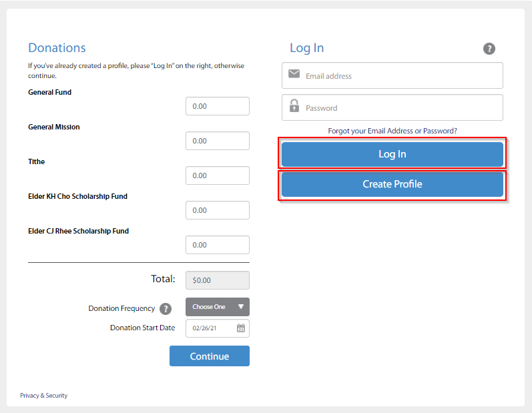Open the Privacy & Security link
Screen dimensions: 532x413
(43, 396)
